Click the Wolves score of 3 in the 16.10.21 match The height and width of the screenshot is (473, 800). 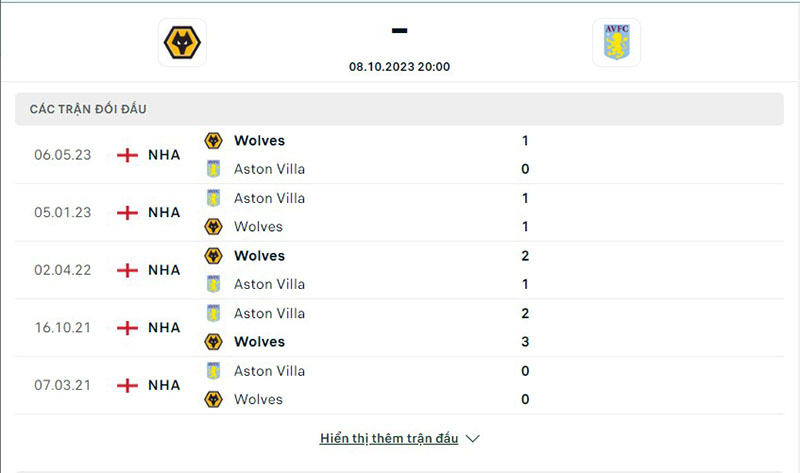click(x=525, y=342)
